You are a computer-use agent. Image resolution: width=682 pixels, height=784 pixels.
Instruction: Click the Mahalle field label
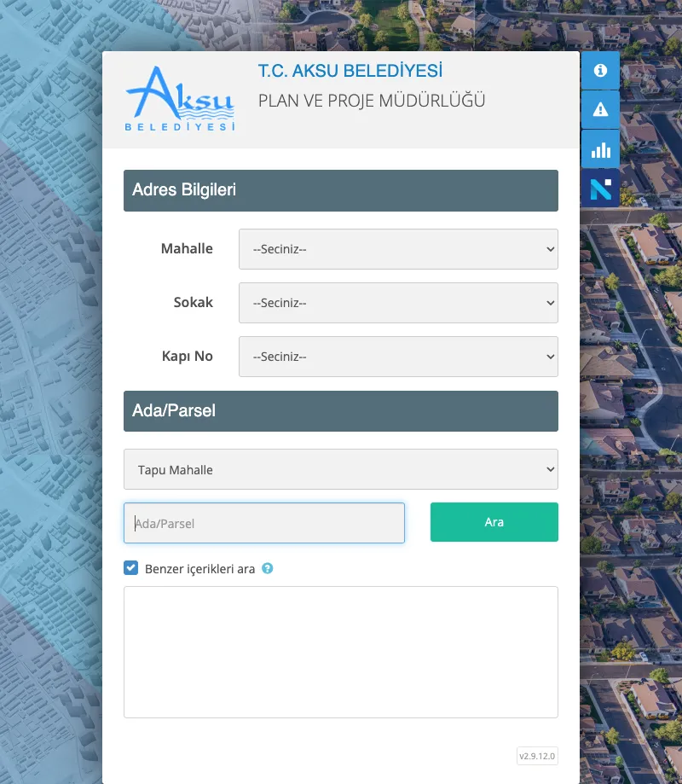(187, 248)
